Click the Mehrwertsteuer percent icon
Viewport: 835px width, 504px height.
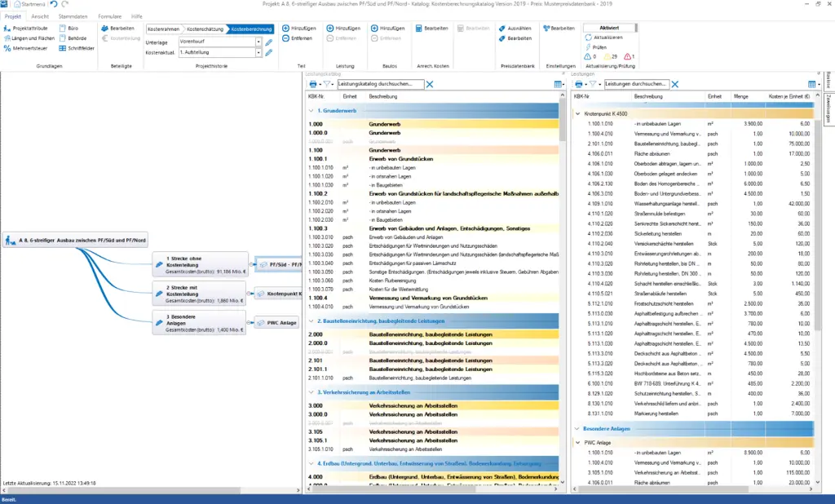[x=7, y=48]
